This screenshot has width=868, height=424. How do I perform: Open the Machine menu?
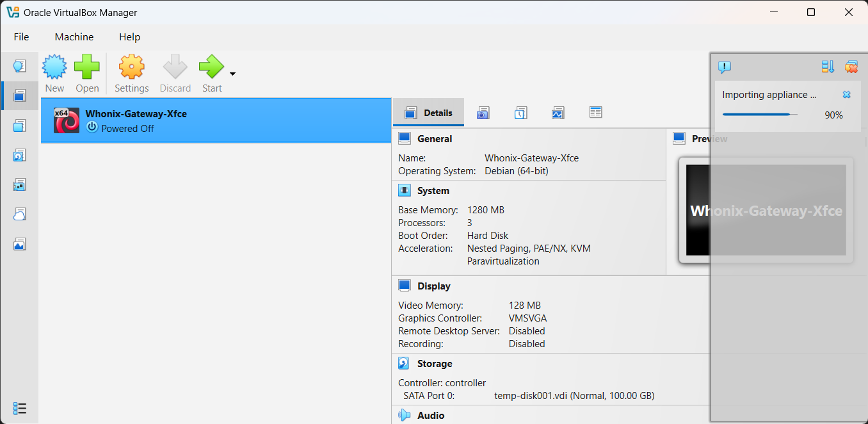click(x=74, y=37)
